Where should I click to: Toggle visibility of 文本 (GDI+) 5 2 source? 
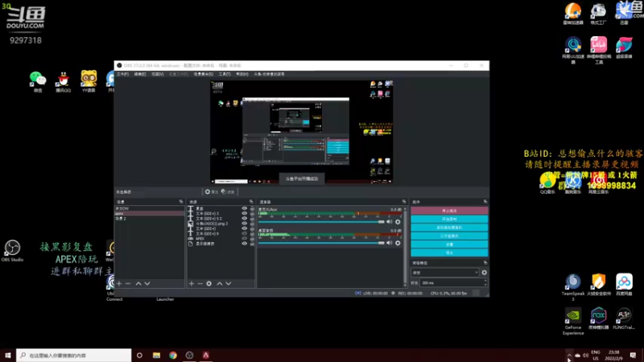pos(245,218)
